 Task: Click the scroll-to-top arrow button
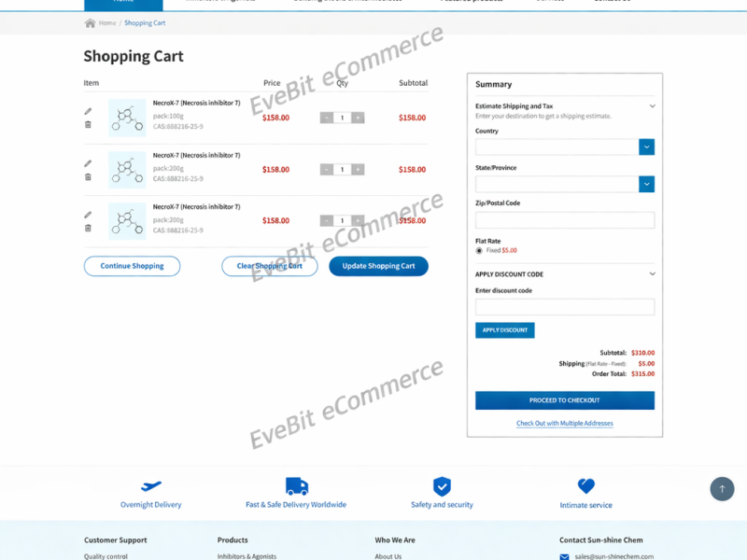pyautogui.click(x=722, y=489)
